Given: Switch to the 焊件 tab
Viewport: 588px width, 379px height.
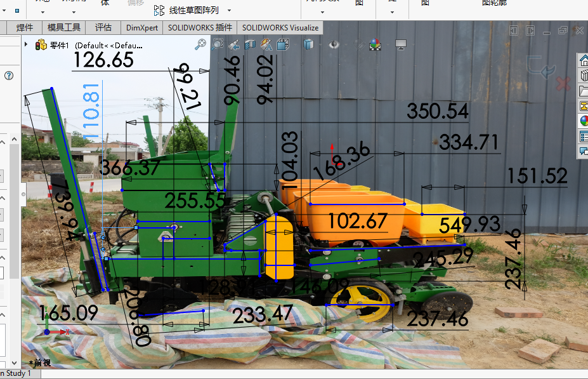Looking at the screenshot, I should (25, 28).
